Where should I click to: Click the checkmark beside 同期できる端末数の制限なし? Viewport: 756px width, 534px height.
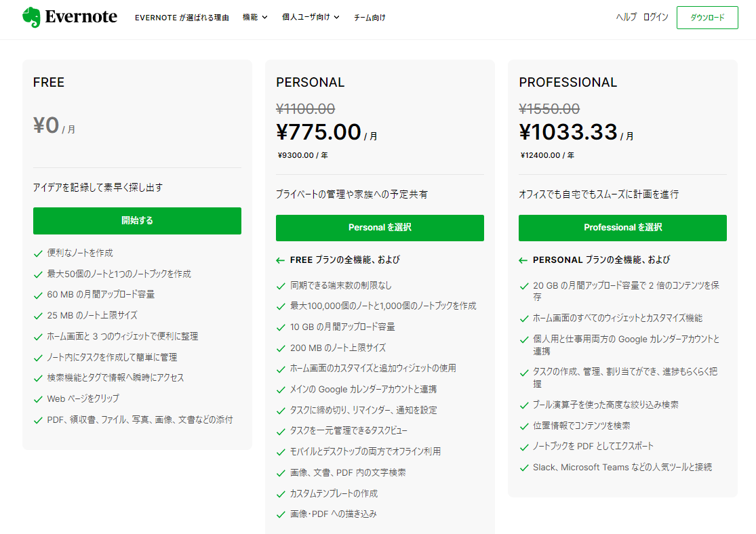281,286
